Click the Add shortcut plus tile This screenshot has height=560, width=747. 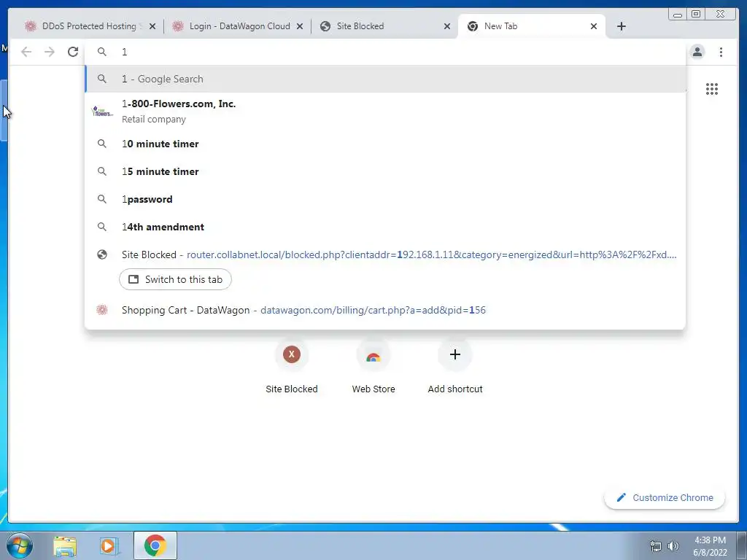(455, 367)
